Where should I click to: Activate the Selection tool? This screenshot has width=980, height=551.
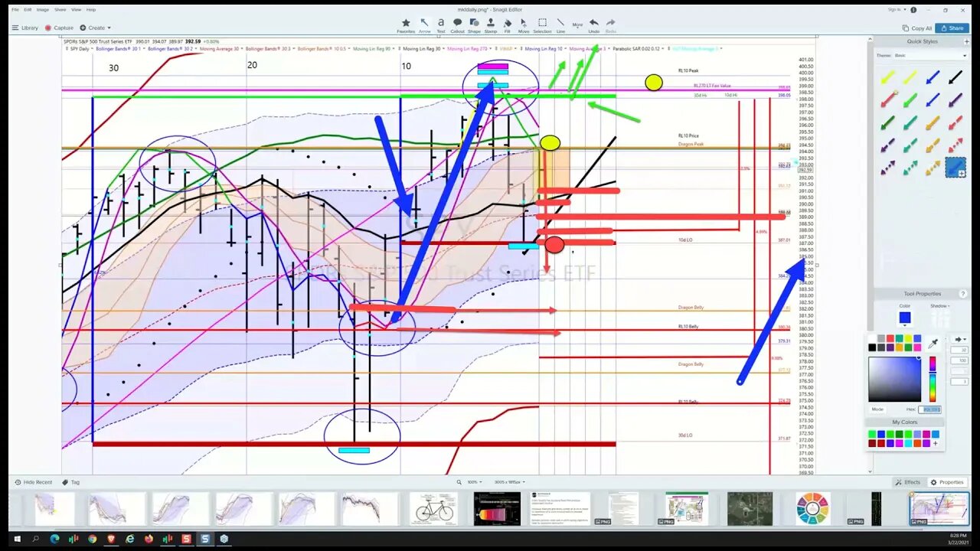point(542,26)
